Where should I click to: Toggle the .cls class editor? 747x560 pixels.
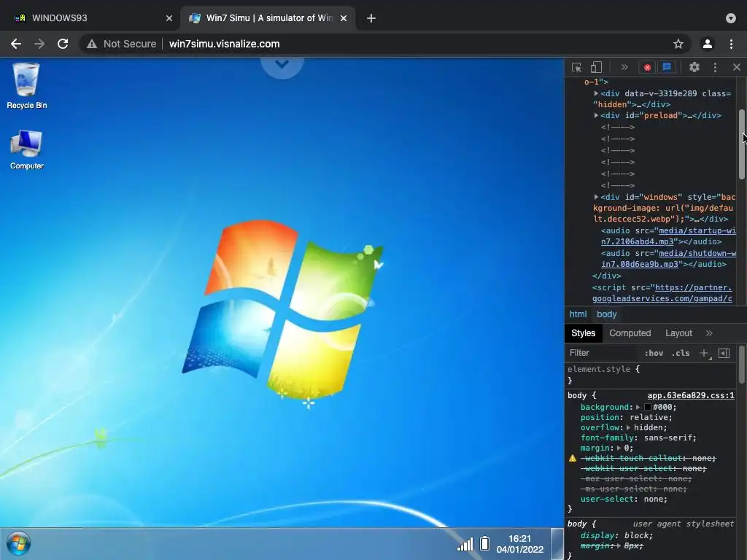[x=681, y=354]
